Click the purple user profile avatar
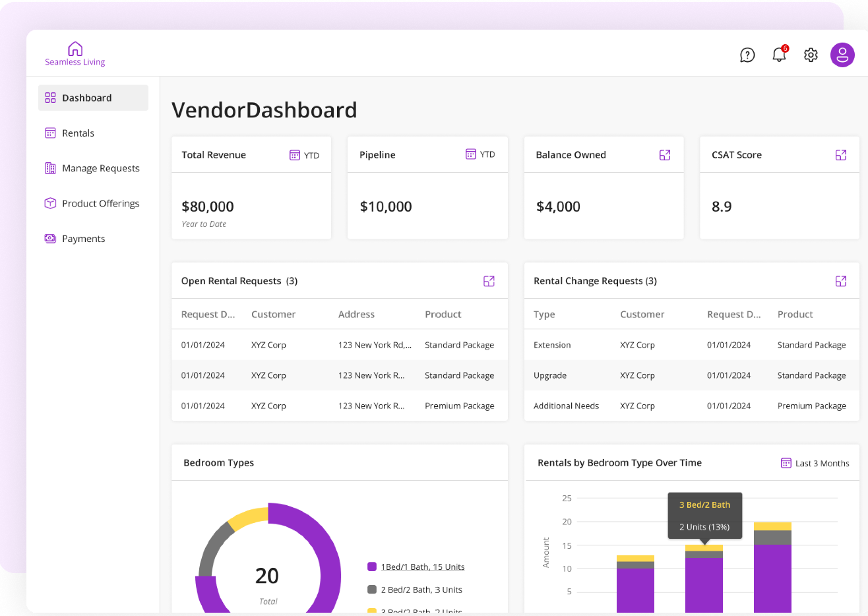The width and height of the screenshot is (868, 616). [842, 55]
